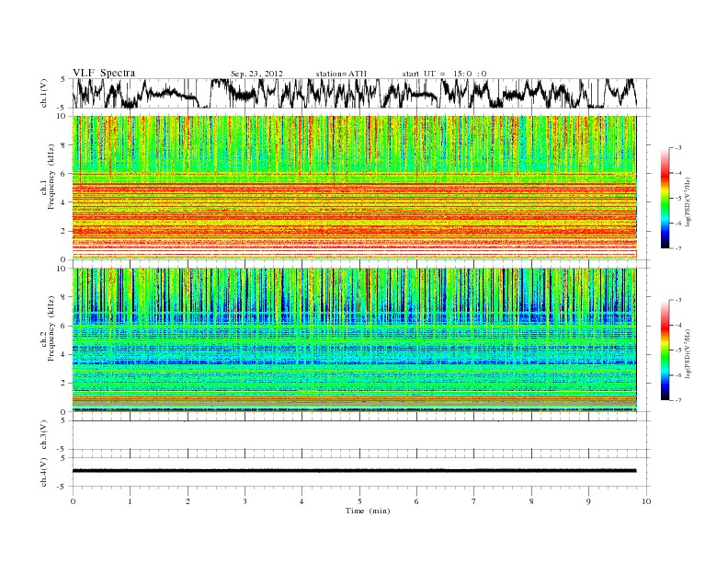Click the 'station=ATH' label

pyautogui.click(x=341, y=74)
